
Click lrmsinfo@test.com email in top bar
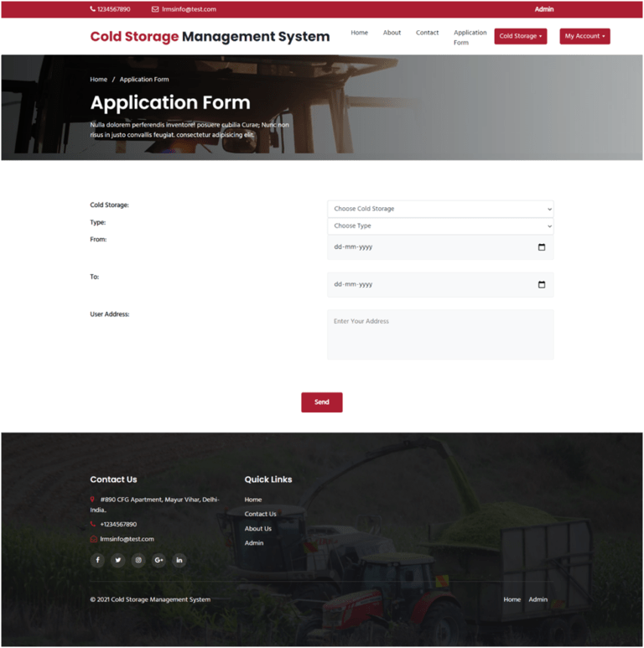point(189,9)
